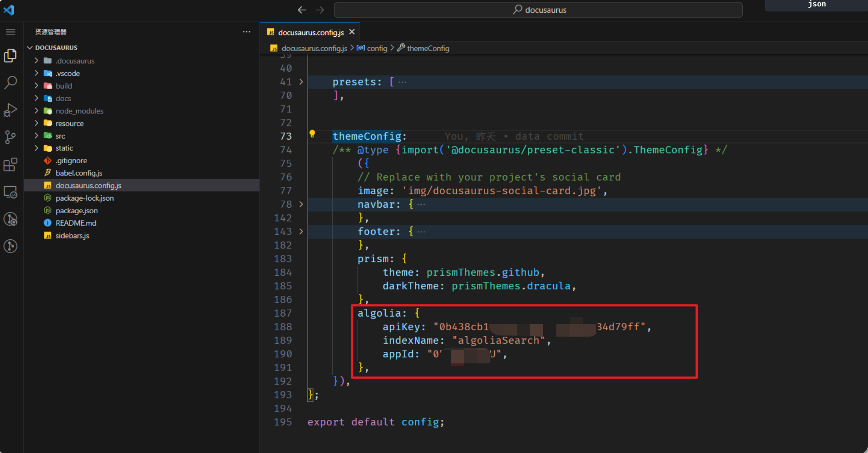Image resolution: width=868 pixels, height=453 pixels.
Task: Click the VS Code logo icon
Action: coord(9,10)
